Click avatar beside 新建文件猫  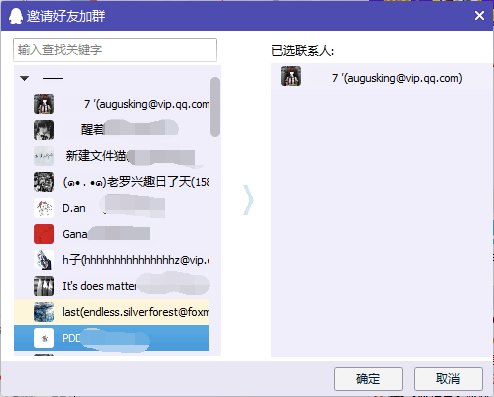coord(44,156)
